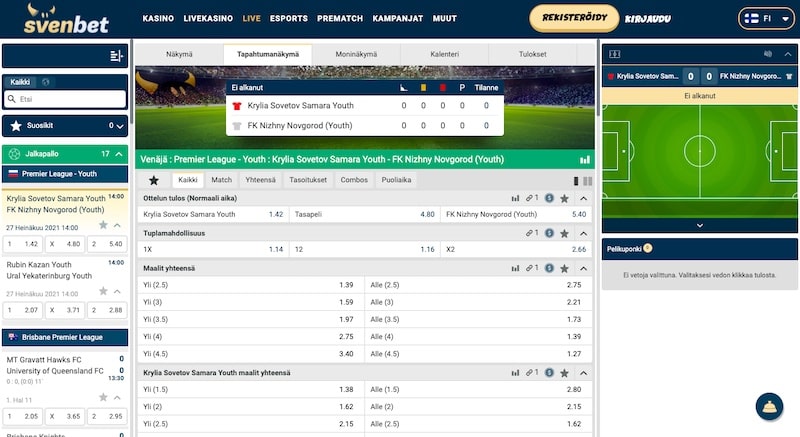Select the Match market filter tab

click(x=221, y=180)
